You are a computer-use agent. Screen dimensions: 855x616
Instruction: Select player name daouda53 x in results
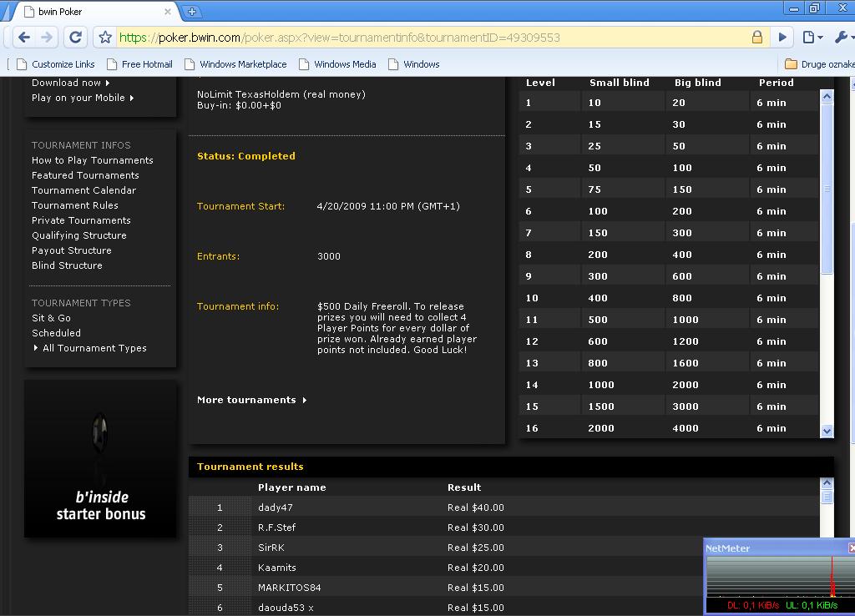point(286,608)
